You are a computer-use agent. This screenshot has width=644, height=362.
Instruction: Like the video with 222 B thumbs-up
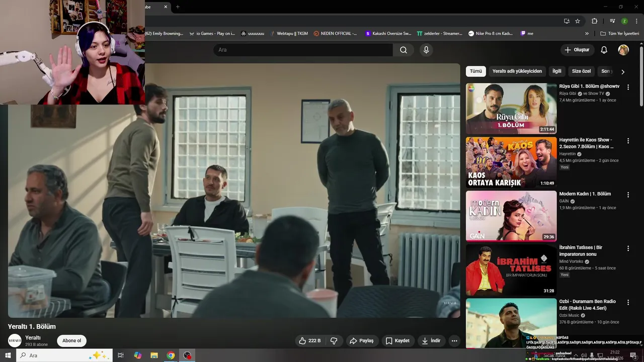click(310, 341)
